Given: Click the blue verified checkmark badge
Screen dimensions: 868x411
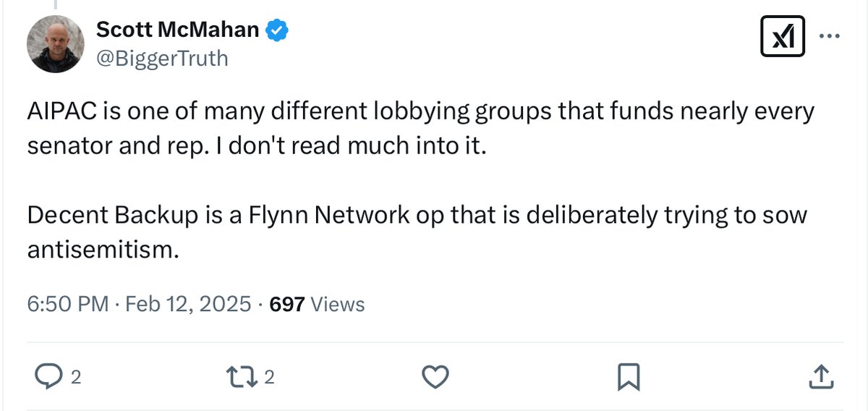Looking at the screenshot, I should pos(278,30).
